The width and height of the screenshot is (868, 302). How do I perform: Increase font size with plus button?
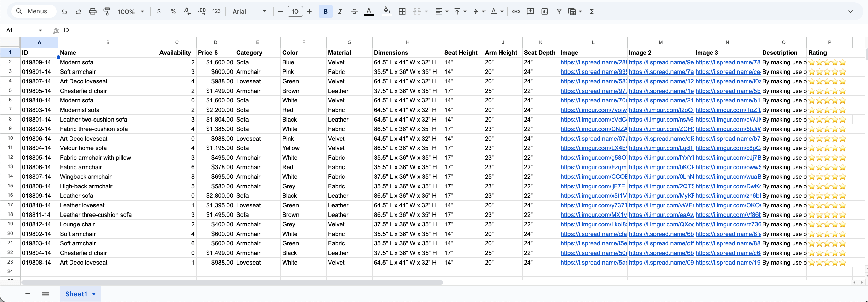pyautogui.click(x=309, y=12)
